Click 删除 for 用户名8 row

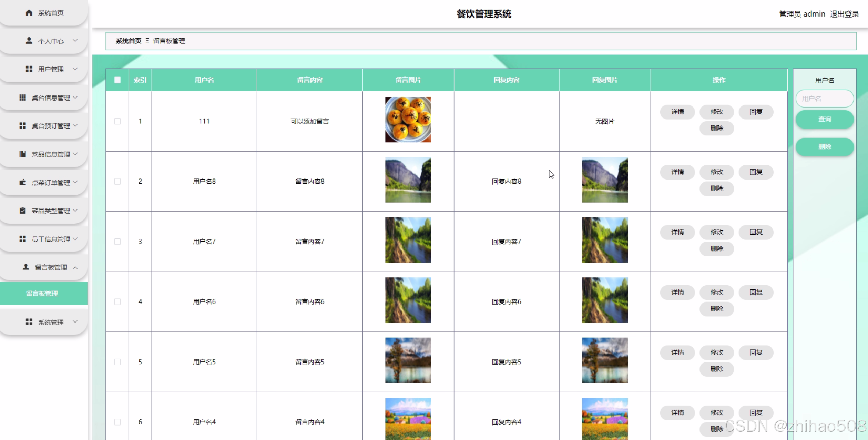click(717, 188)
